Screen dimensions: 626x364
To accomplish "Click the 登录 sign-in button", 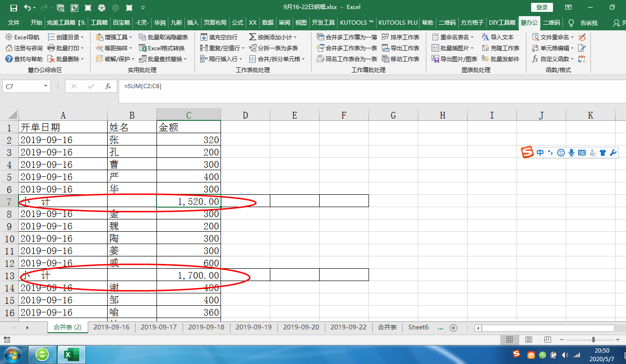I will 542,7.
